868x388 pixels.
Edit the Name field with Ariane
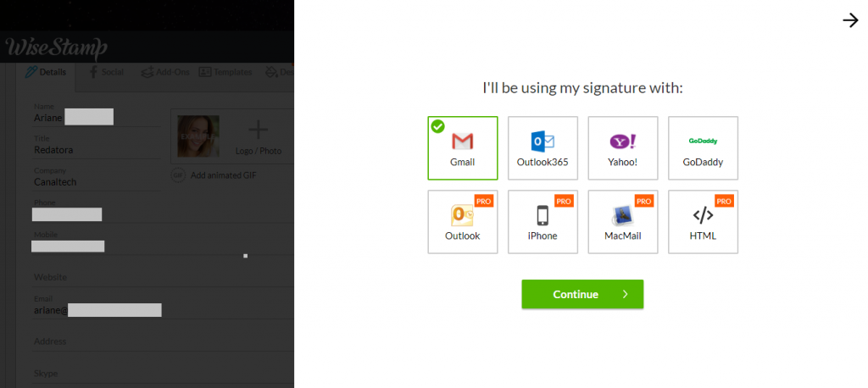97,113
